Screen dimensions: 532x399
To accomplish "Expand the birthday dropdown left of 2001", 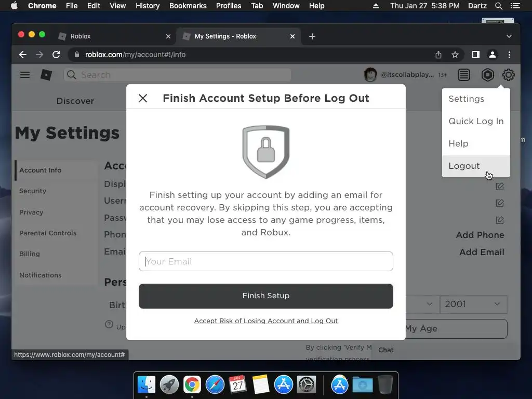I will pyautogui.click(x=422, y=304).
